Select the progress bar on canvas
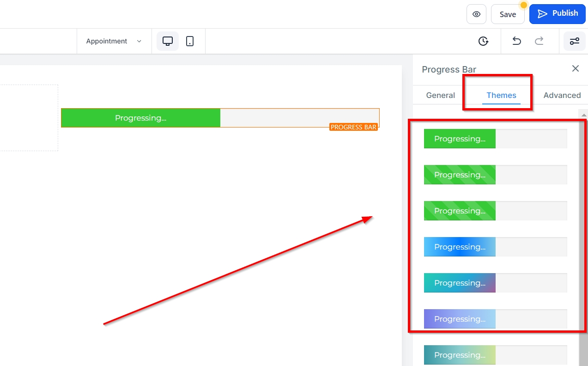Viewport: 588px width, 366px height. click(x=220, y=118)
